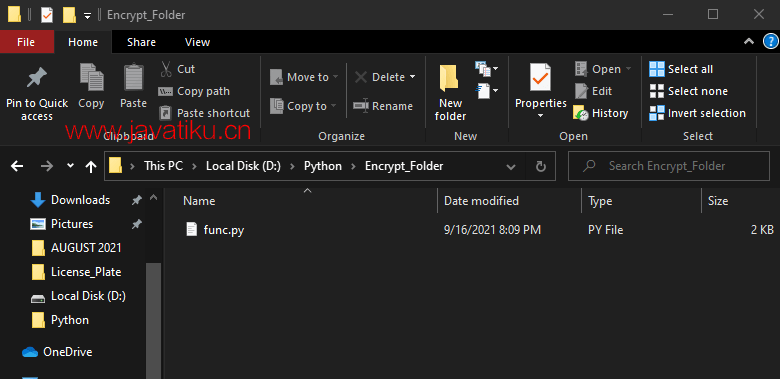The height and width of the screenshot is (379, 780).
Task: Create a New folder from ribbon
Action: pos(450,93)
